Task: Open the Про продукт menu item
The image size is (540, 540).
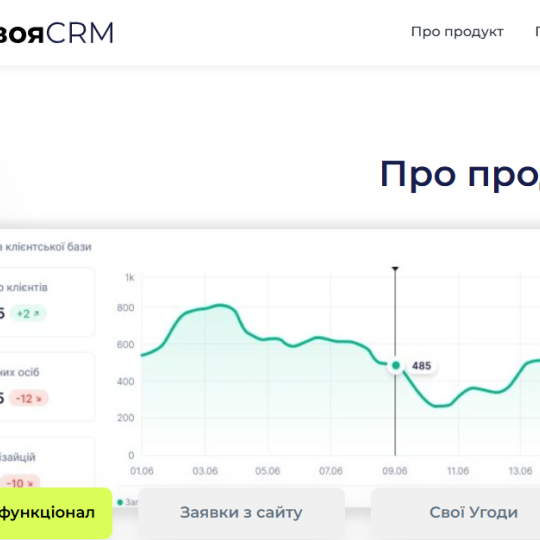Action: [x=457, y=32]
